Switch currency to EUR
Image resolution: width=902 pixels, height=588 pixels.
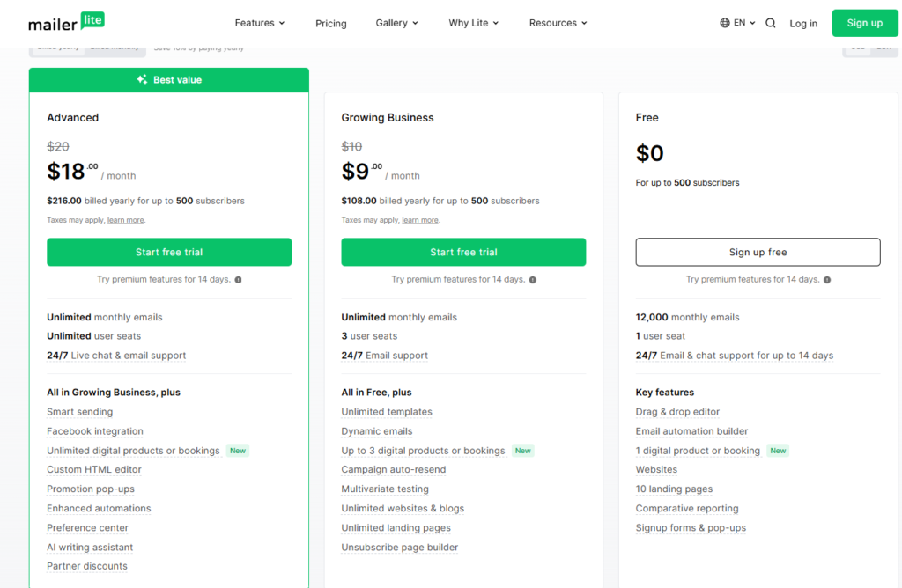pos(884,48)
